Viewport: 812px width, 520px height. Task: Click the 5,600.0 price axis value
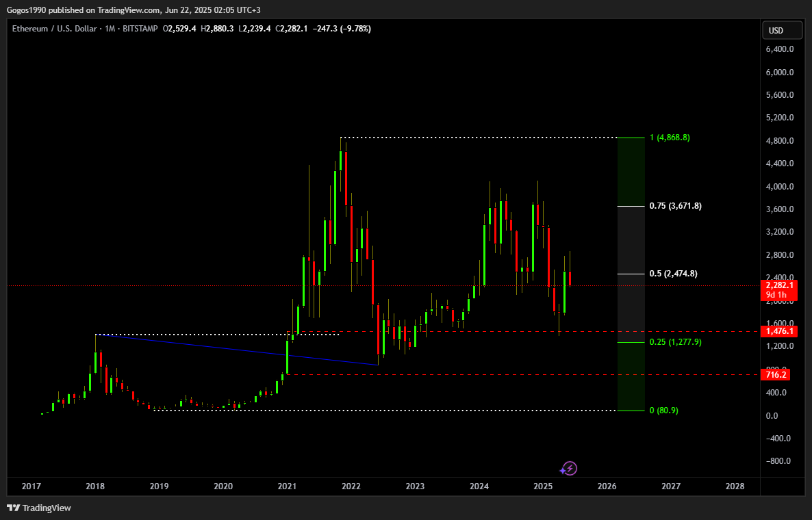point(780,94)
